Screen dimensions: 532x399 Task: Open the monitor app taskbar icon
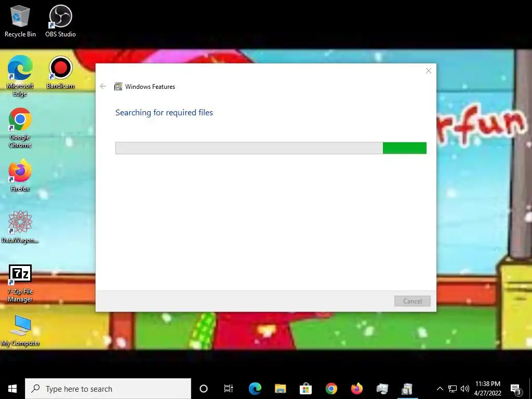382,389
